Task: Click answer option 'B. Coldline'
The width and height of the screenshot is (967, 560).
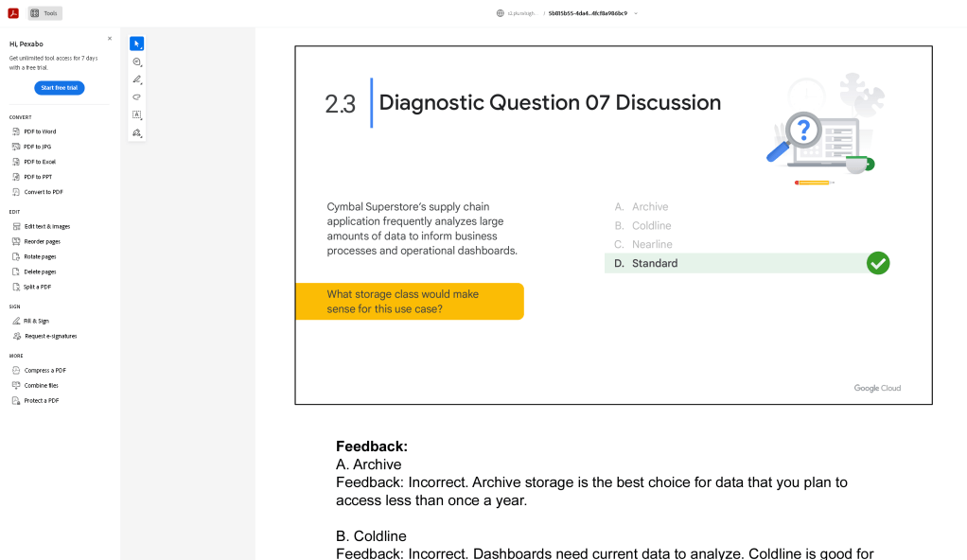Action: [x=642, y=226]
